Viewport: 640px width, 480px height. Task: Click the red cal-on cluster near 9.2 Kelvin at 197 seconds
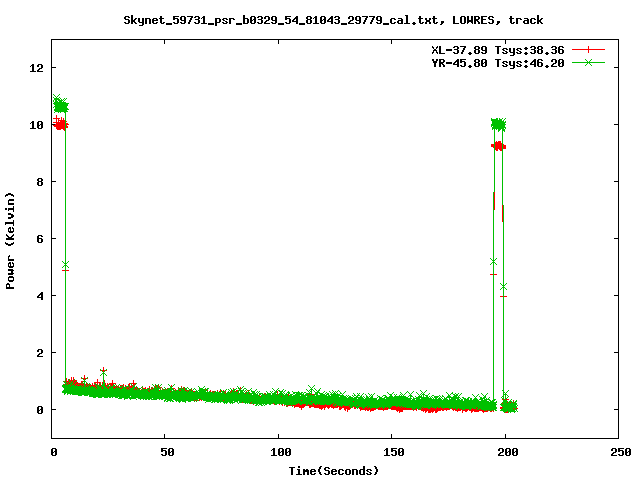tap(498, 146)
